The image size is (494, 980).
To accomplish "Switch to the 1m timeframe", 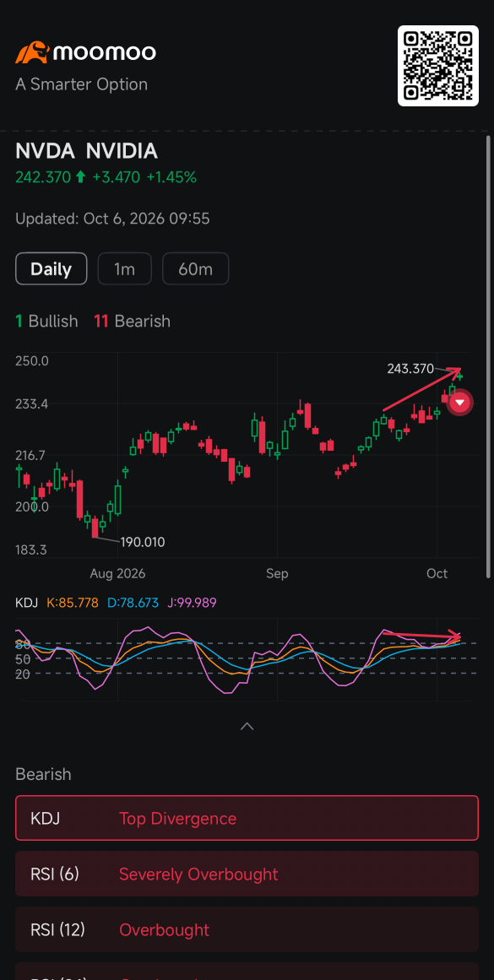I will pyautogui.click(x=124, y=268).
